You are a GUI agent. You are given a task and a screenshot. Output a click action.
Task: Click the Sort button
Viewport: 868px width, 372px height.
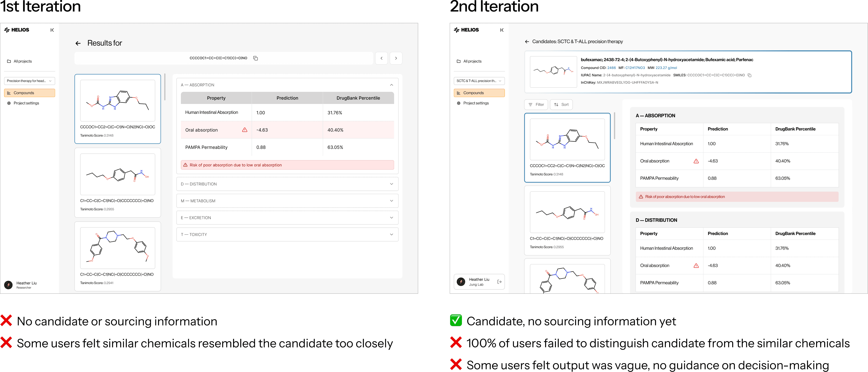561,104
